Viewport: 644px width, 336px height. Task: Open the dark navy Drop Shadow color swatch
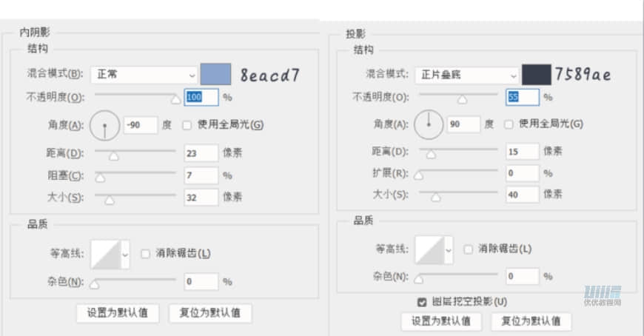click(535, 74)
